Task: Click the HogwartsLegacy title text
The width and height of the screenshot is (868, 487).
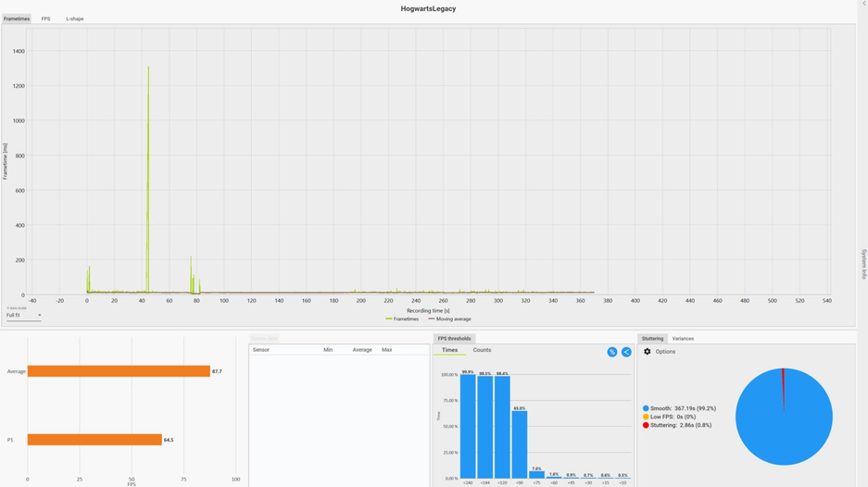Action: pyautogui.click(x=429, y=9)
